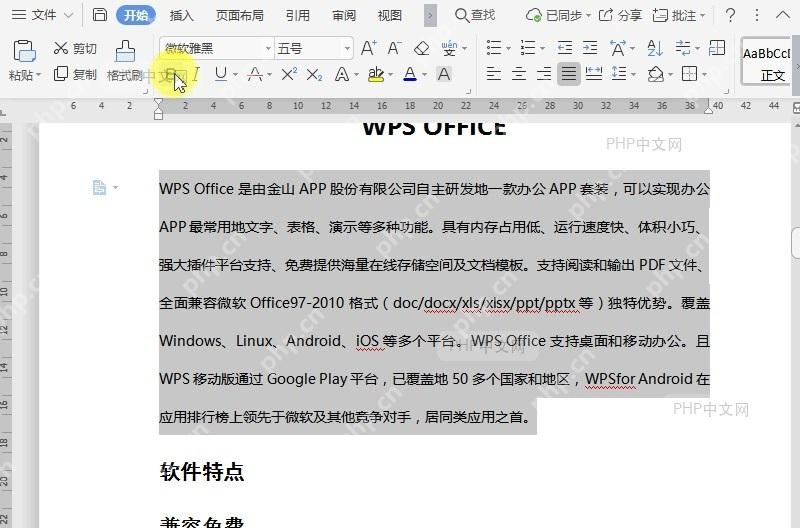800x528 pixels.
Task: Switch to the 开始 tab
Action: [x=136, y=15]
